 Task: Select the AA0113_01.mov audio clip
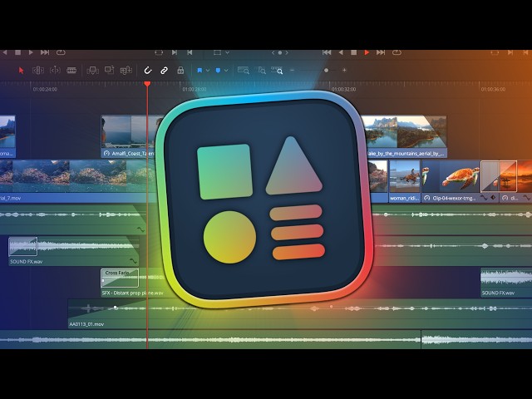[300, 313]
